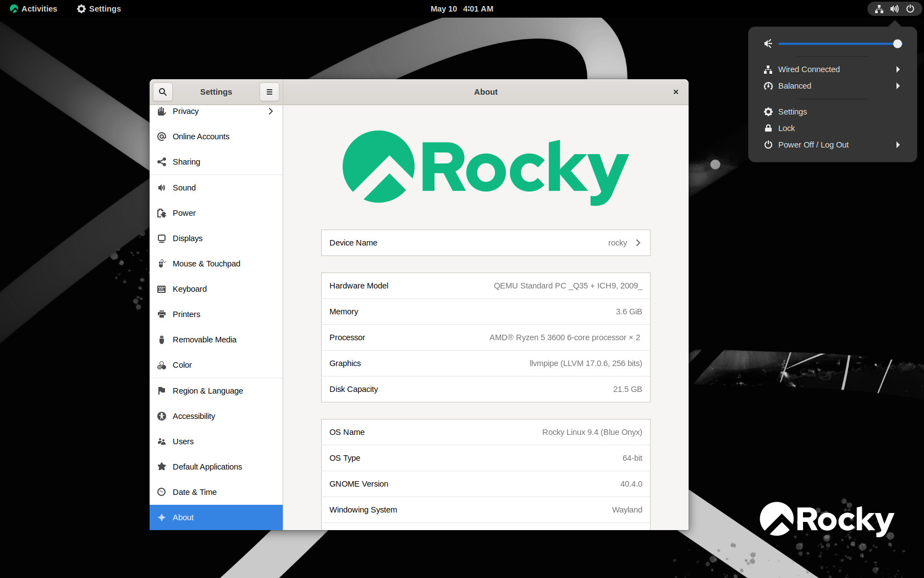Open Device Name row chevron

(x=638, y=243)
